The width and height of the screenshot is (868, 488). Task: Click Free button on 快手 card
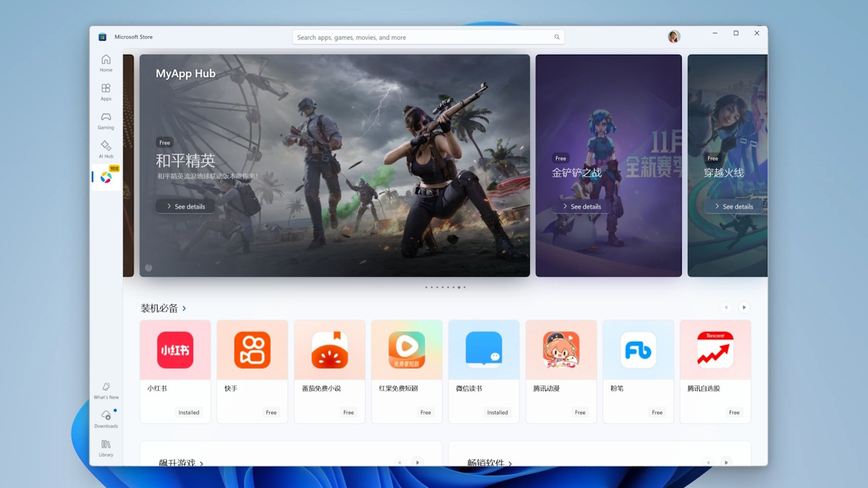(x=271, y=413)
